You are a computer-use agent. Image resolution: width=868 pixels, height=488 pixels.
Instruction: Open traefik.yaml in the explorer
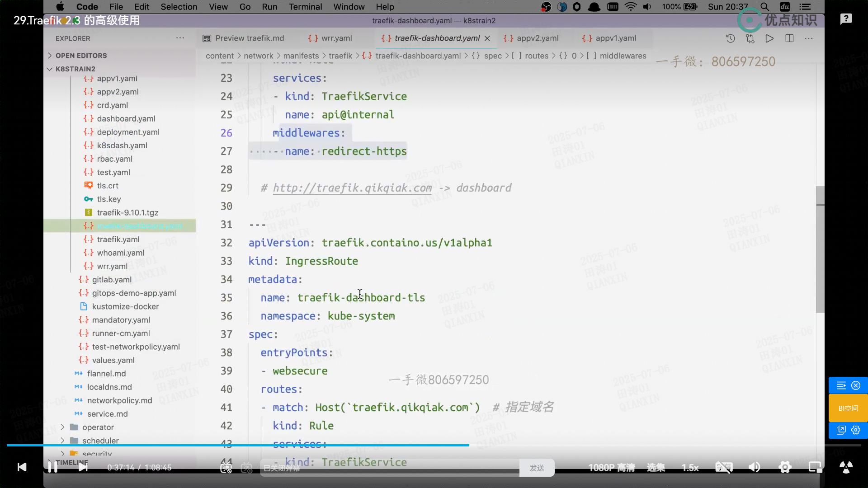pos(118,239)
